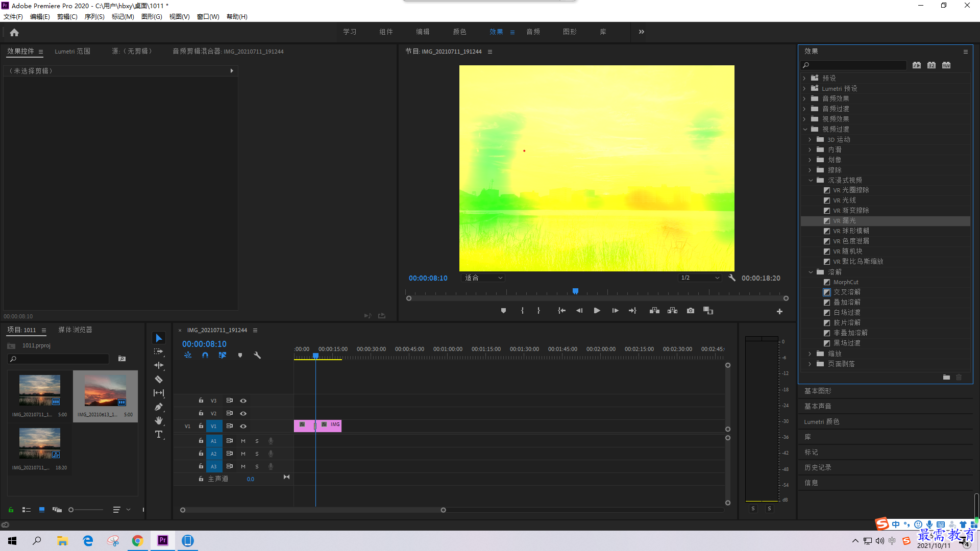980x551 pixels.
Task: Go to Out point in Program monitor
Action: pos(633,311)
